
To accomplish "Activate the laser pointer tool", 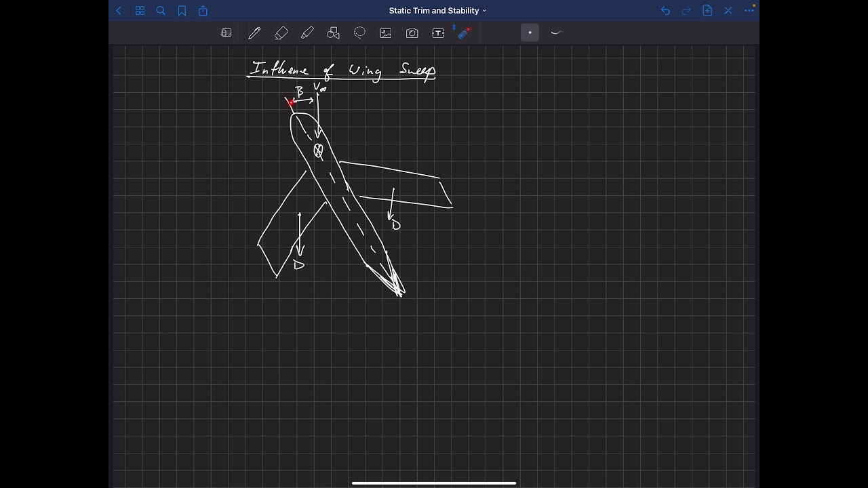I will pyautogui.click(x=465, y=33).
